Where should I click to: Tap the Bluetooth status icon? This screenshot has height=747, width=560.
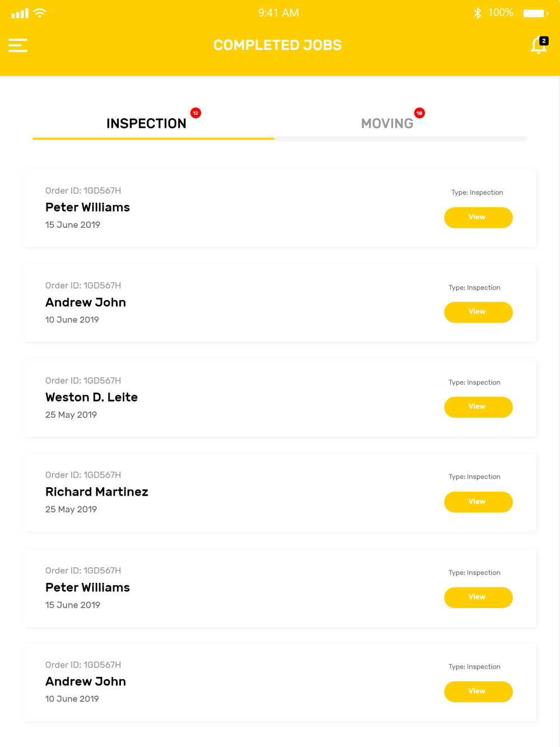(x=478, y=13)
